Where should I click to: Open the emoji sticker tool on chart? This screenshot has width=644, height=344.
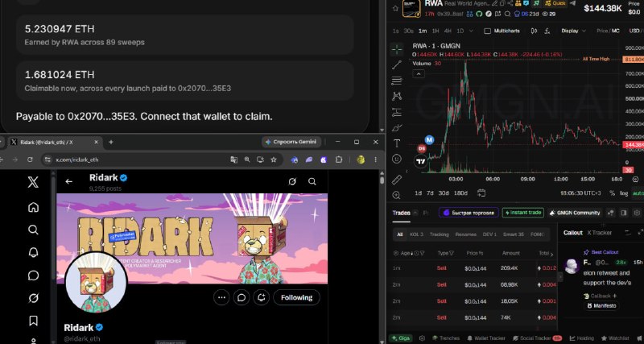point(397,159)
